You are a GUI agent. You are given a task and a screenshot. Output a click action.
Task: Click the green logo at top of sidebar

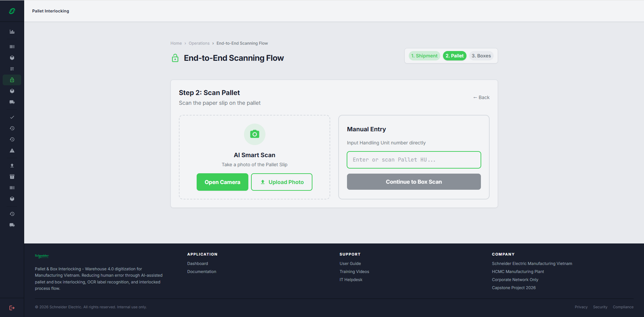click(12, 11)
